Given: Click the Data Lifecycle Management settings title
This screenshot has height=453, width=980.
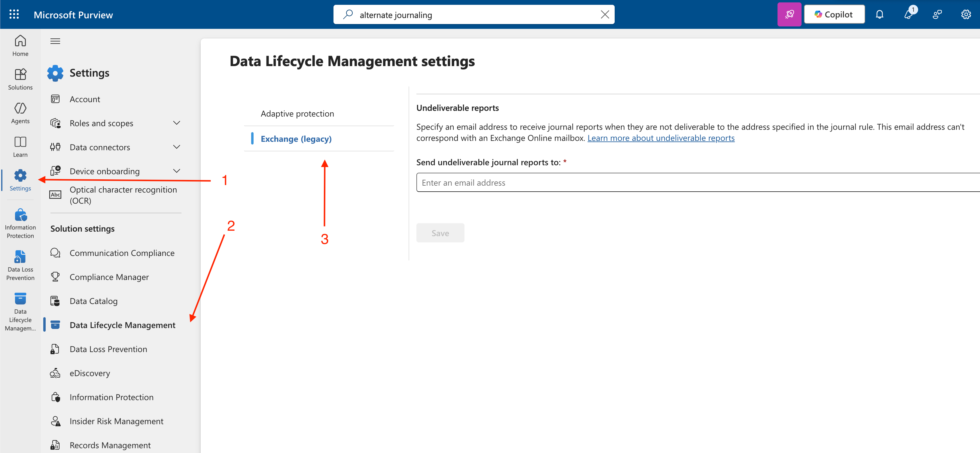Looking at the screenshot, I should tap(352, 61).
